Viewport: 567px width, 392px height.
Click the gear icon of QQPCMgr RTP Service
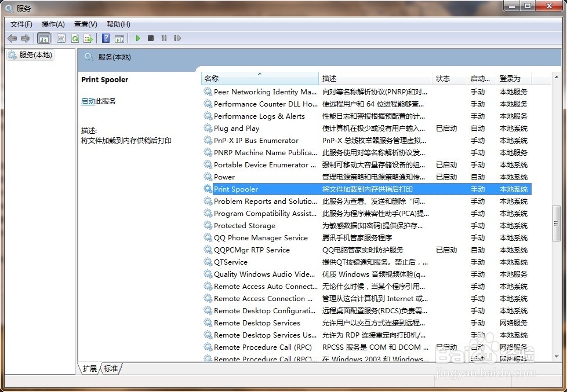[208, 250]
